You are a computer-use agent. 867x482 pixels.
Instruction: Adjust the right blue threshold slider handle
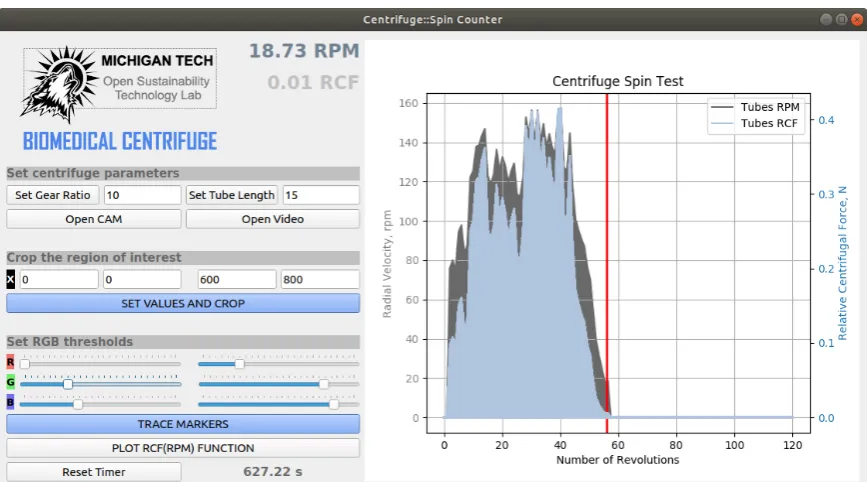click(x=333, y=404)
